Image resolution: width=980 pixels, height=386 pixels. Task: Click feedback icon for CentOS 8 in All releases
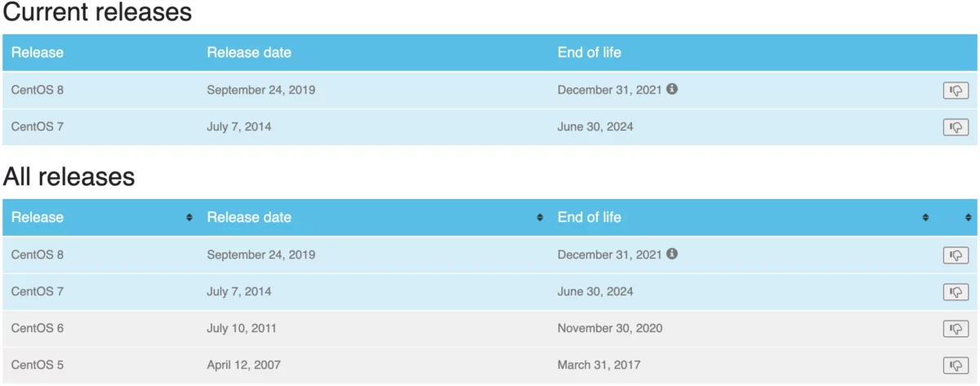pyautogui.click(x=955, y=255)
